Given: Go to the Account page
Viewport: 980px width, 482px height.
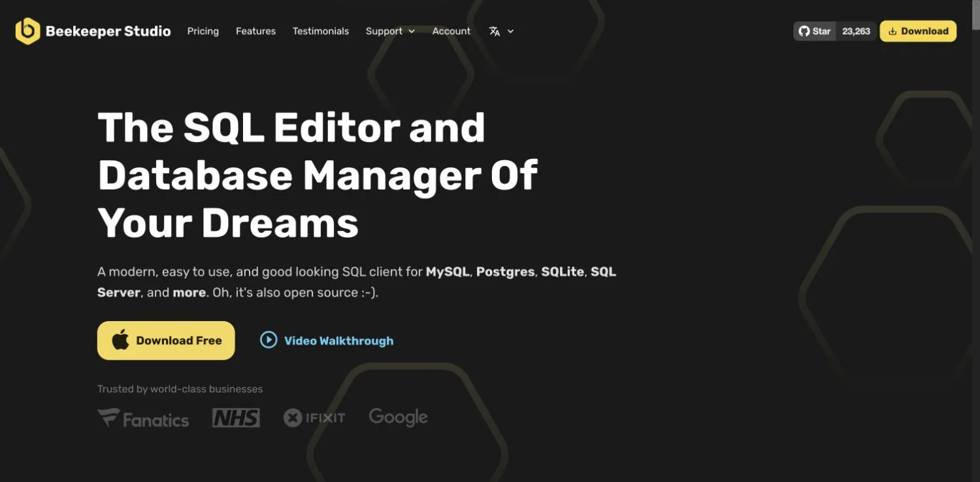Looking at the screenshot, I should (x=451, y=31).
